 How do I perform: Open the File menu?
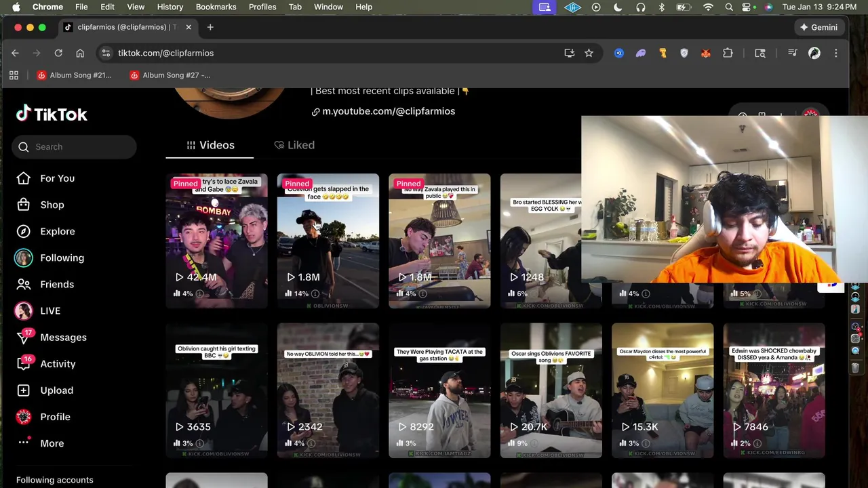click(x=81, y=7)
